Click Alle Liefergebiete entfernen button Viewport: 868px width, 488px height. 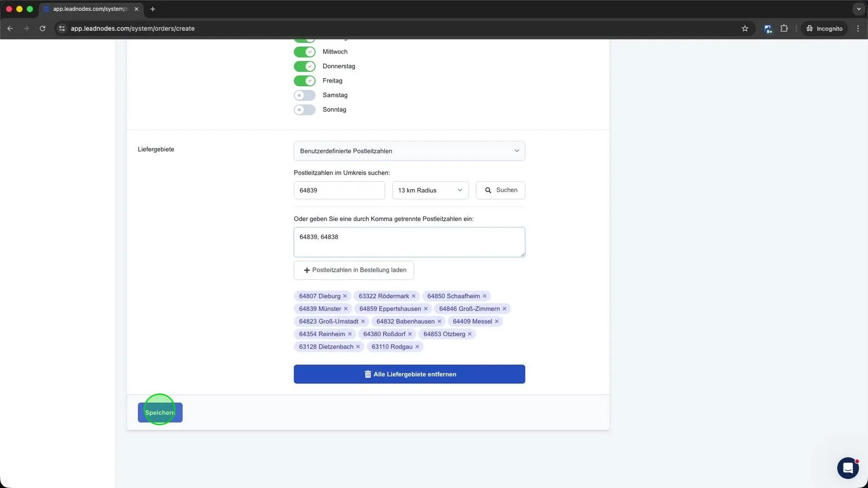coord(409,374)
